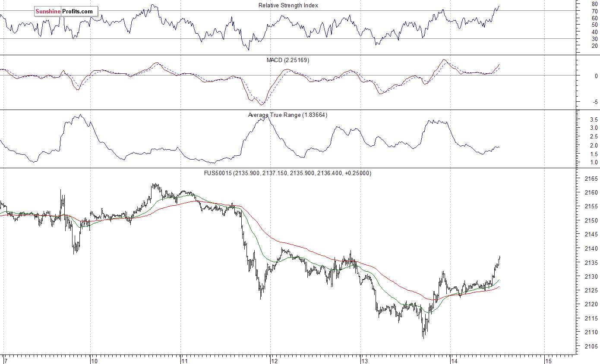This screenshot has height=364, width=600.
Task: Click the ATR axis value 2.0
Action: 594,145
